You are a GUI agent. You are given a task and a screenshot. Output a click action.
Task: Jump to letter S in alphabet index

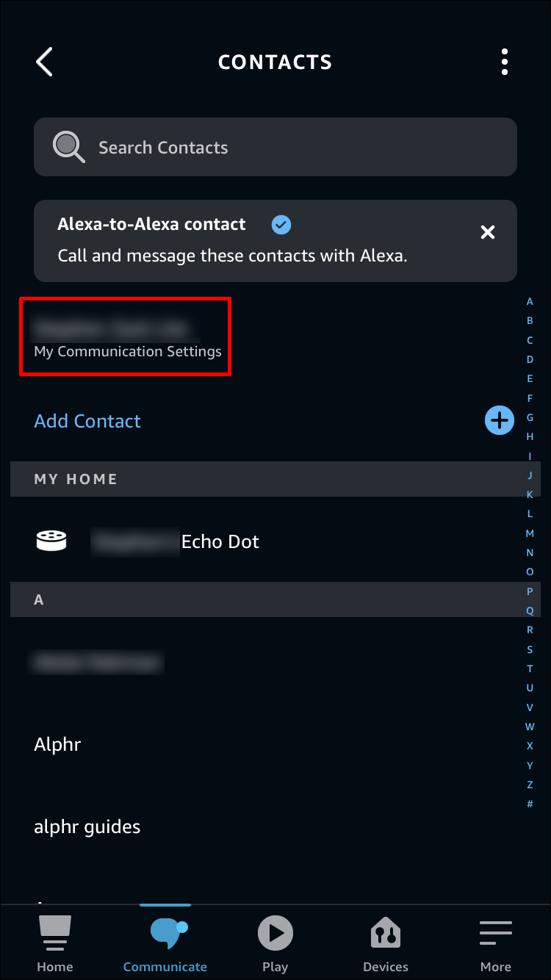click(530, 649)
